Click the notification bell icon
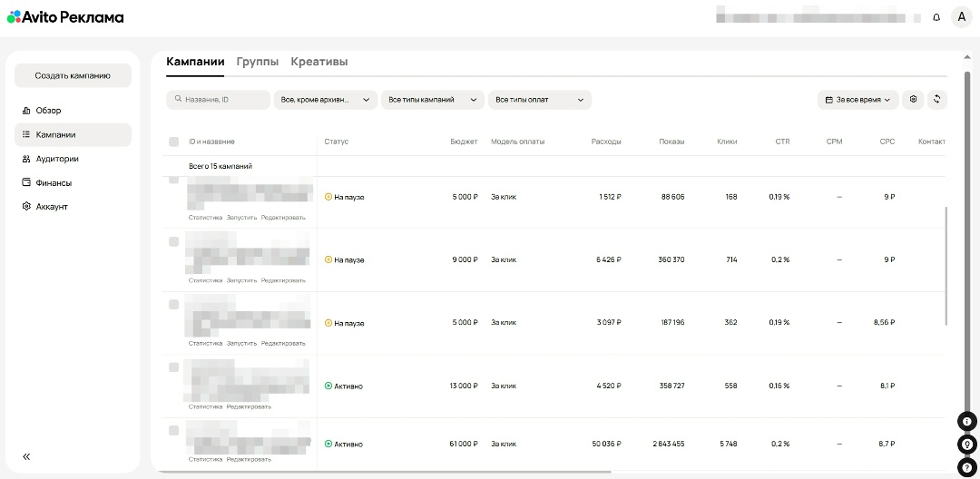The height and width of the screenshot is (479, 980). pyautogui.click(x=936, y=17)
